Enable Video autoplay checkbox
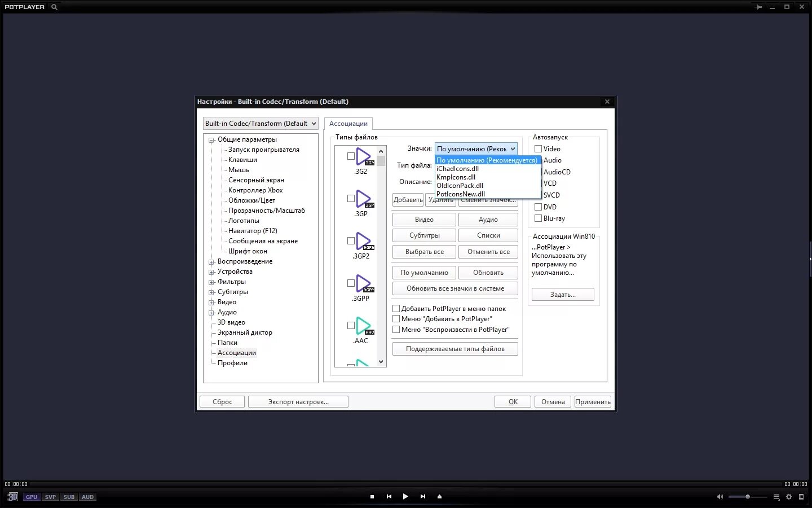 (x=538, y=149)
